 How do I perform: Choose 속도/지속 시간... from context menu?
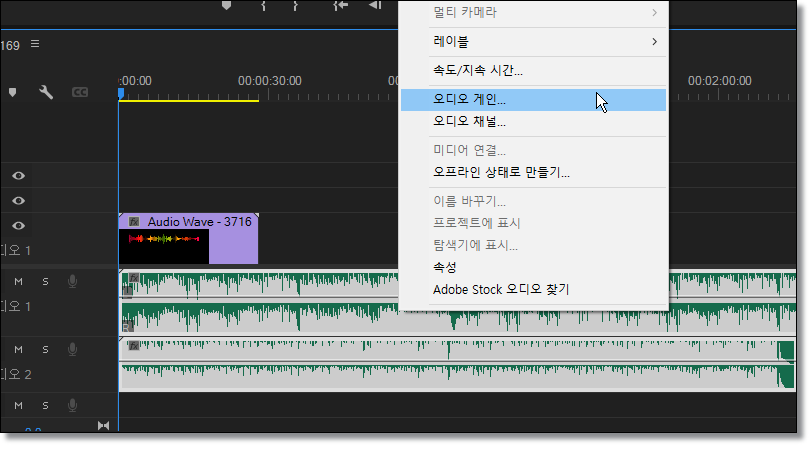click(533, 71)
